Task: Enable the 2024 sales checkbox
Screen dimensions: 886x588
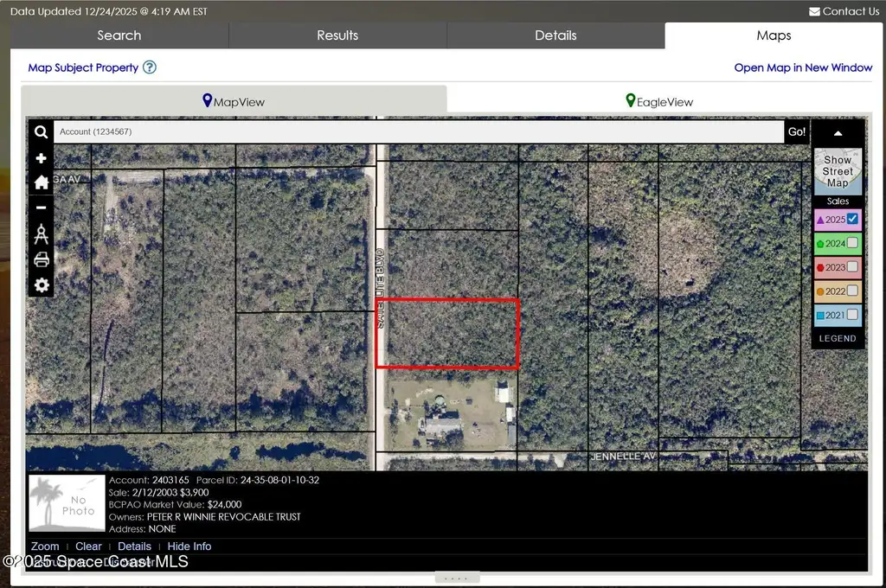Action: click(852, 243)
